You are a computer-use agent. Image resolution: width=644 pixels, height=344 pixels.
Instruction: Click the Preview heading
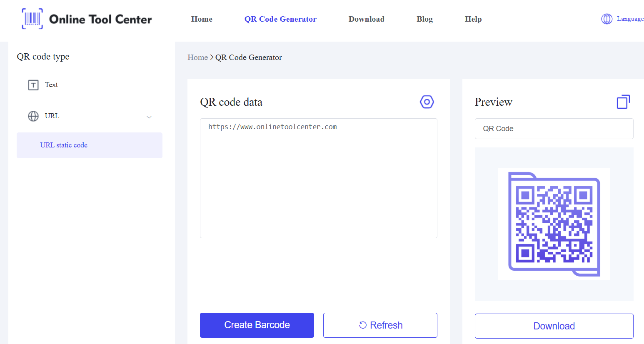(494, 102)
